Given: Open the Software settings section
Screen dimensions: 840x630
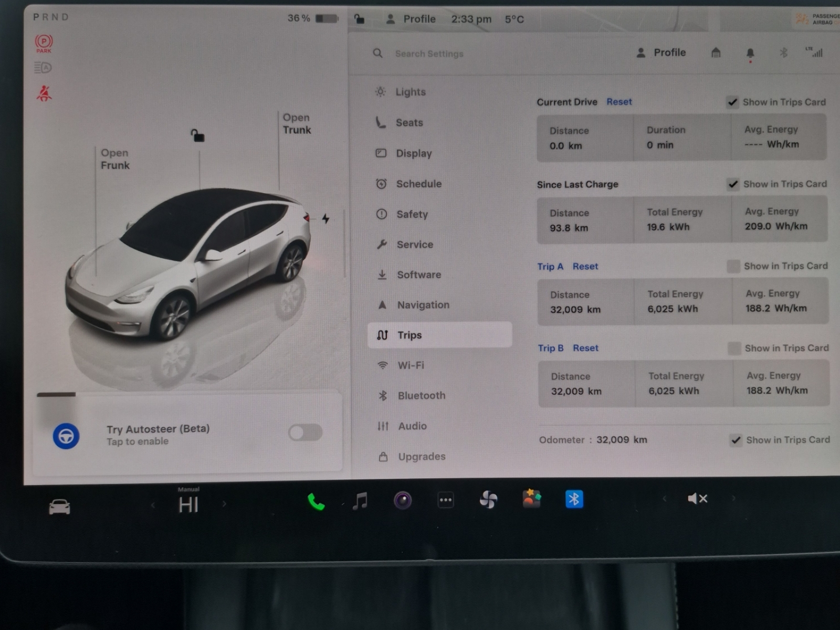Looking at the screenshot, I should 418,275.
